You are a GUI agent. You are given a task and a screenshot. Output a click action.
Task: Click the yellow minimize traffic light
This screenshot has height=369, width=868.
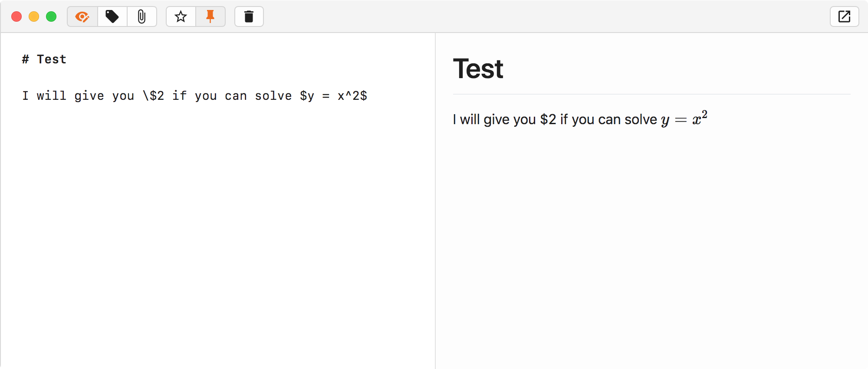pos(34,16)
